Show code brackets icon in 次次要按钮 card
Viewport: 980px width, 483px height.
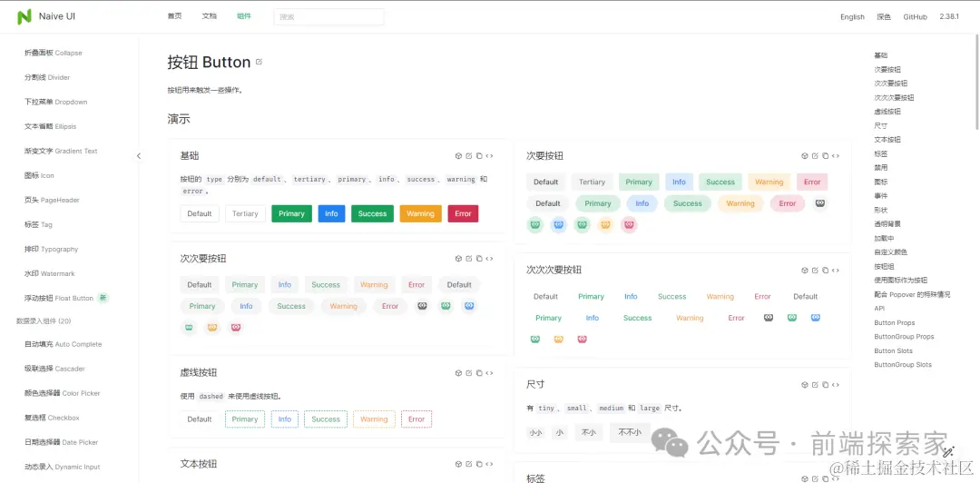(489, 259)
